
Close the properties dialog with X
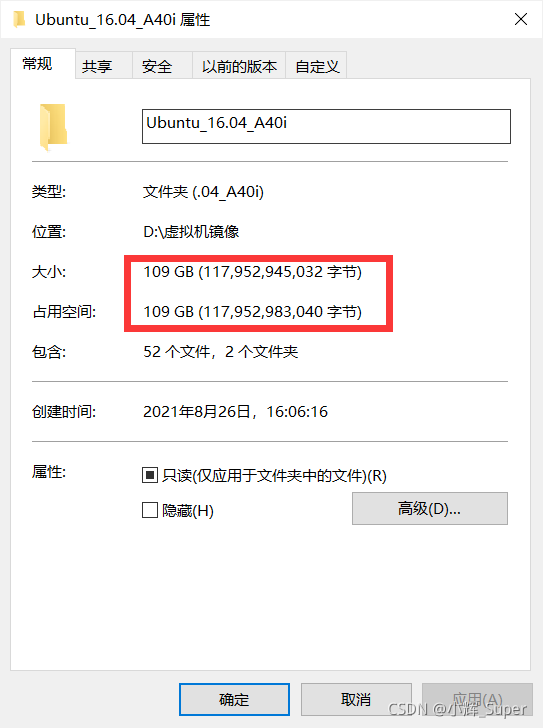coord(521,19)
